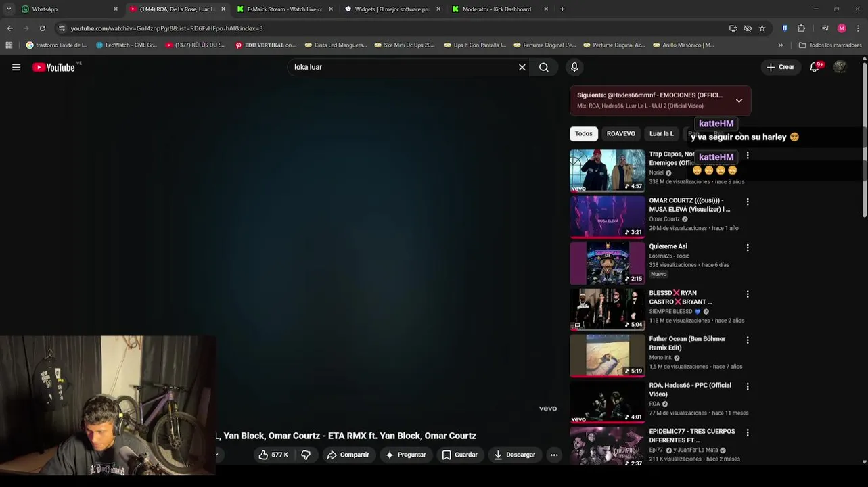Switch to Moderator Kick Dashboard tab
868x487 pixels.
pyautogui.click(x=500, y=9)
